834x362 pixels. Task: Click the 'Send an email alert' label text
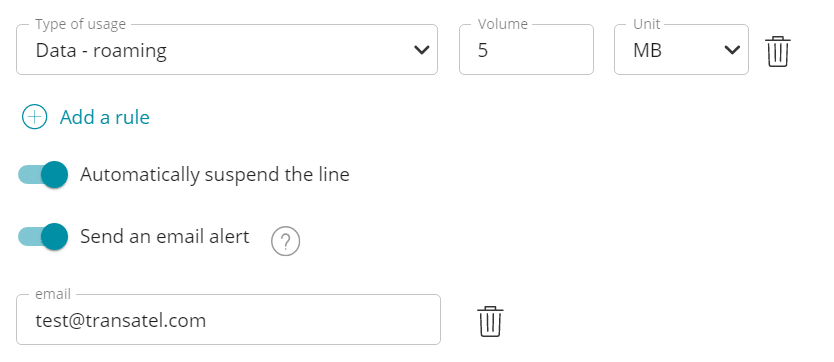(165, 237)
